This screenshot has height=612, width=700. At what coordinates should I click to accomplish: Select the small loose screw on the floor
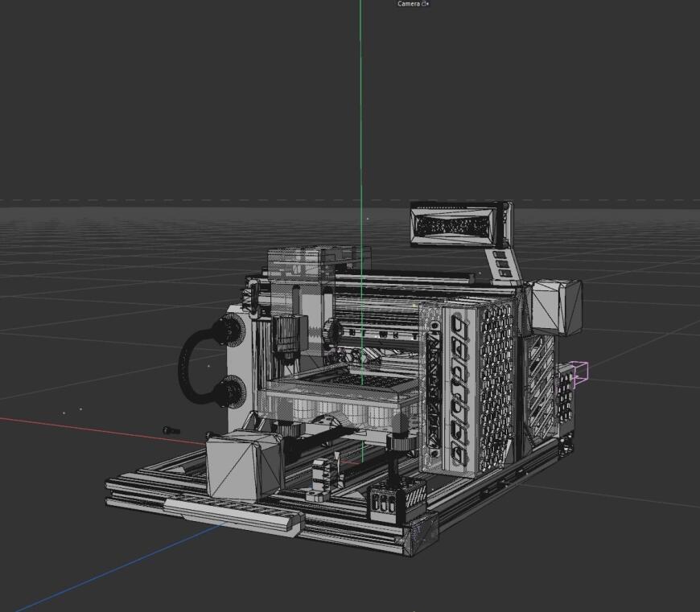[x=171, y=430]
